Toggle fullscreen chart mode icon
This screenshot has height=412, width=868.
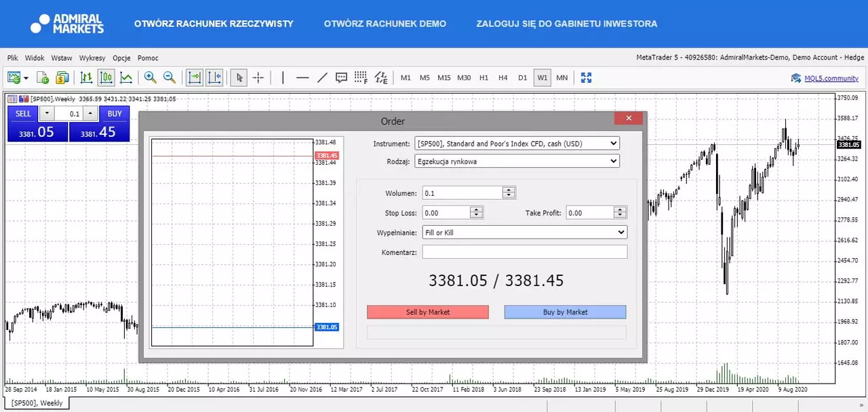point(586,78)
